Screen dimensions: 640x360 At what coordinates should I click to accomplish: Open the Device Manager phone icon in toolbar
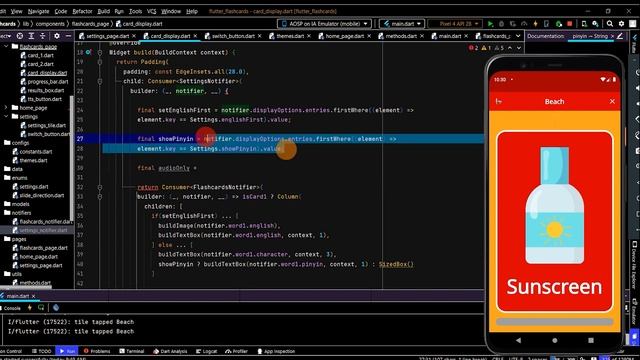coord(584,24)
